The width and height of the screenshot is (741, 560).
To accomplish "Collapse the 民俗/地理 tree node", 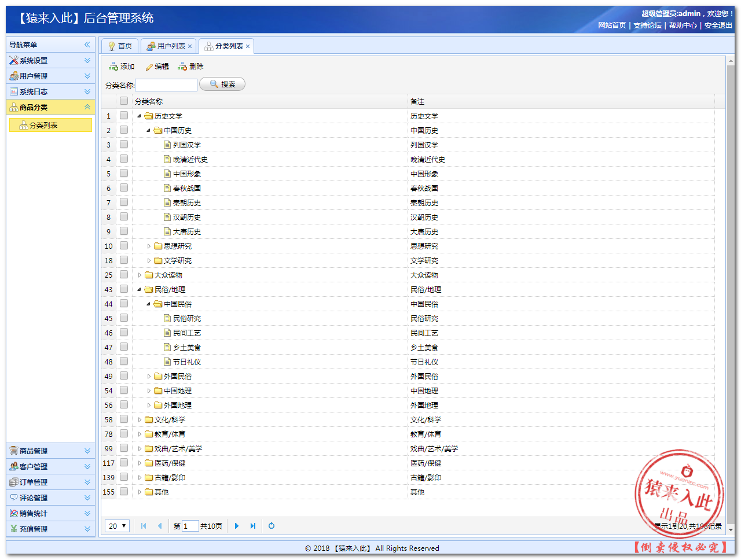I will tap(140, 289).
